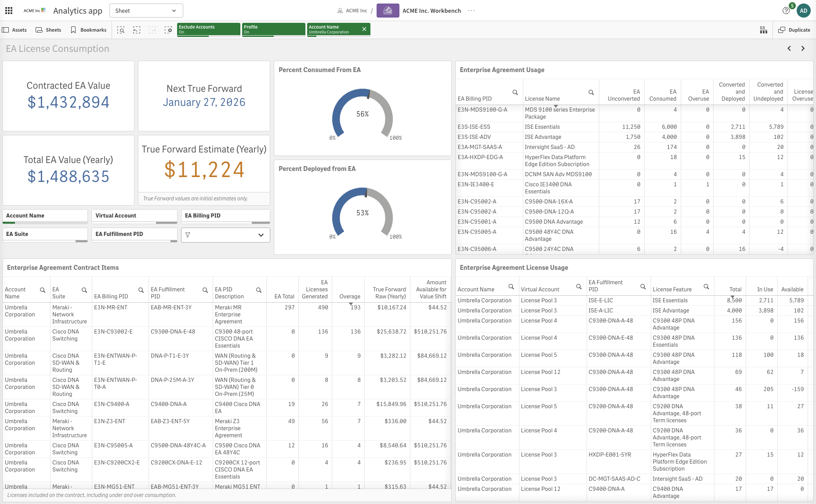Image resolution: width=816 pixels, height=504 pixels.
Task: Open the ACME Inc. Workbench purple icon
Action: click(388, 11)
